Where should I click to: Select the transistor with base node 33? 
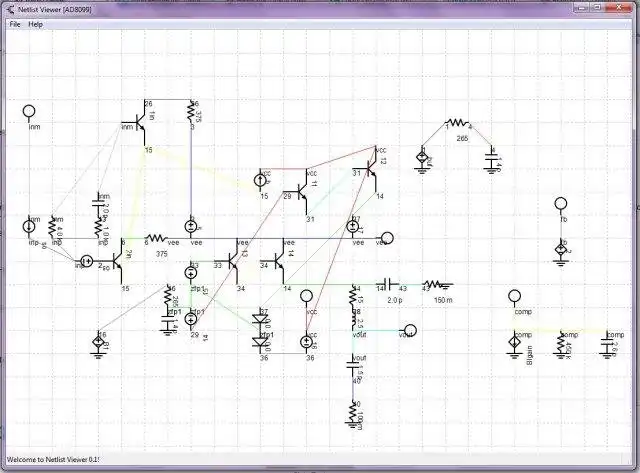click(x=232, y=261)
